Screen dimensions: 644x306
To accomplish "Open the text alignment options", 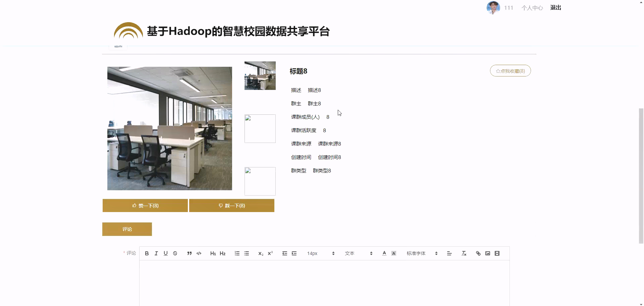I will click(449, 253).
